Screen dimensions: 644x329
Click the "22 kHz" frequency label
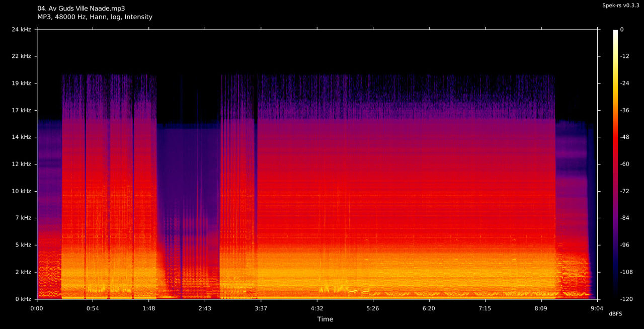pos(22,56)
